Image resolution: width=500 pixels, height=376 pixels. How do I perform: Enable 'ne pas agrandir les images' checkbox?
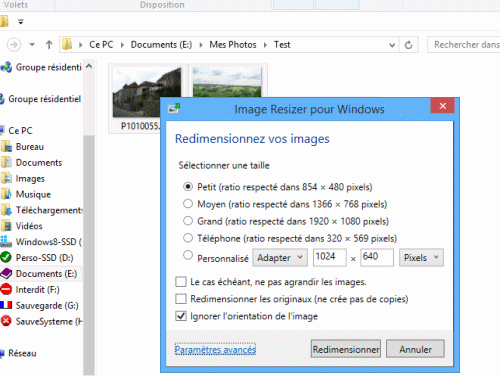pyautogui.click(x=181, y=282)
